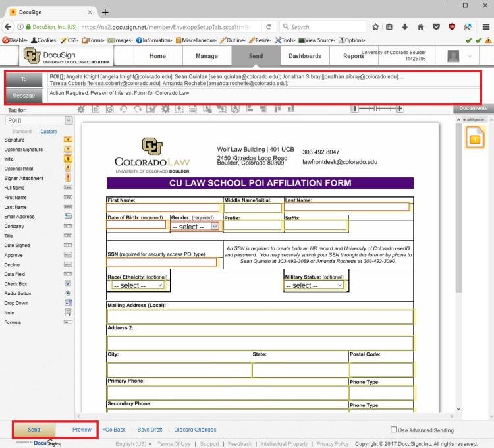Click the document vertical scrollbar
Viewport: 494px width, 448px height.
pyautogui.click(x=458, y=208)
